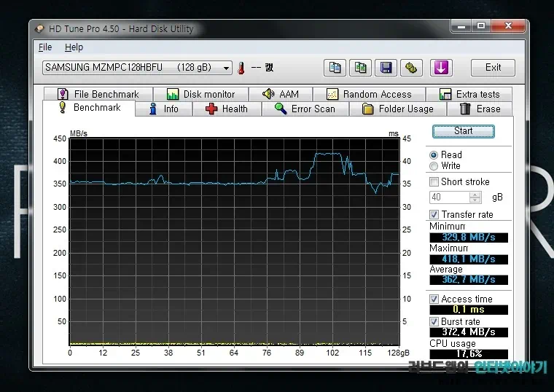Click the thermometer temperature icon

pyautogui.click(x=241, y=68)
